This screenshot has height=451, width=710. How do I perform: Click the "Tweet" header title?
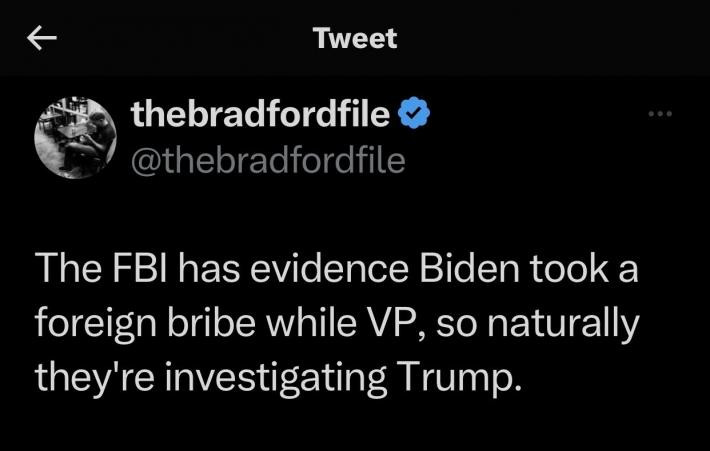click(x=354, y=39)
